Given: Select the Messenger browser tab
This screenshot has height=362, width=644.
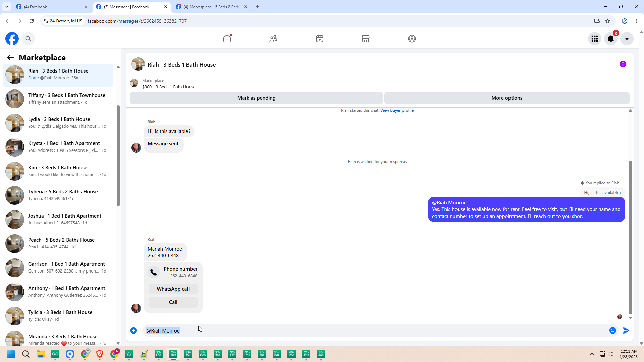Looking at the screenshot, I should click(x=132, y=7).
